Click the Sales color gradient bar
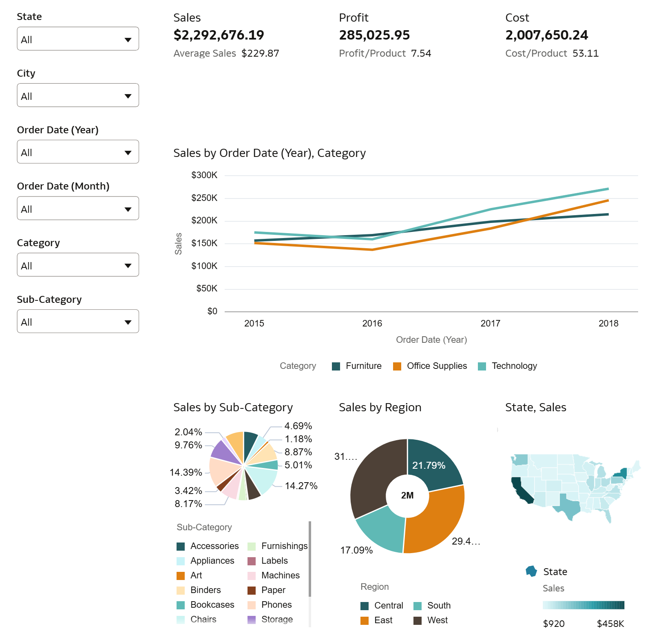This screenshot has width=663, height=644. [583, 605]
